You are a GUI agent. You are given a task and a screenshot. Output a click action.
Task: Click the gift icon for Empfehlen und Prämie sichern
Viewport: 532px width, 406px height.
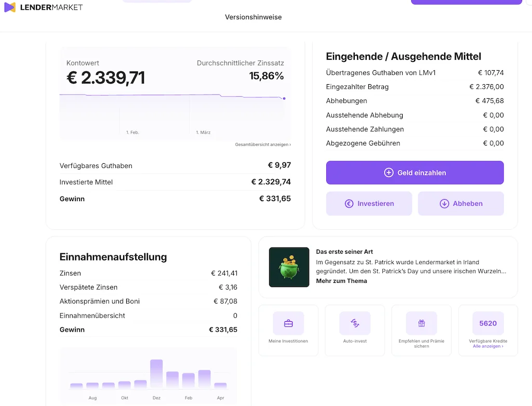click(x=421, y=323)
